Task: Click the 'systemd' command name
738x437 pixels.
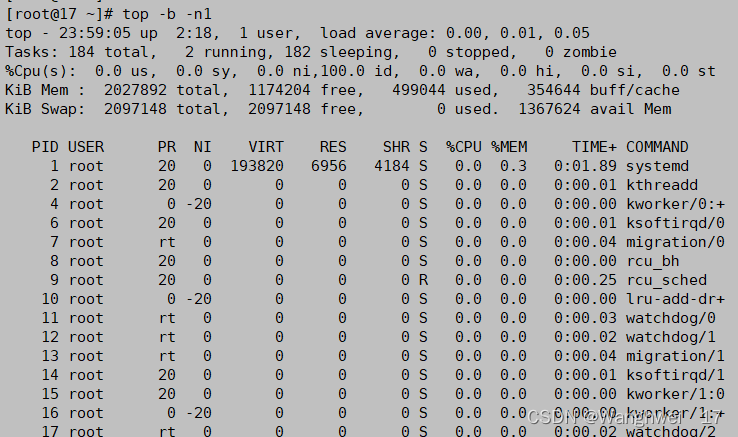Action: pos(657,166)
